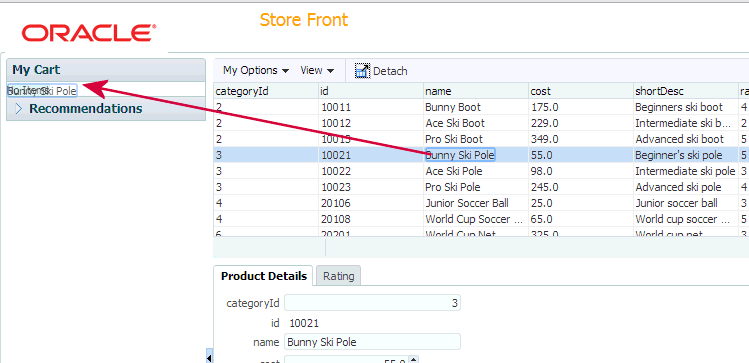749x363 pixels.
Task: Click the Advanced ski boot description
Action: tap(679, 139)
